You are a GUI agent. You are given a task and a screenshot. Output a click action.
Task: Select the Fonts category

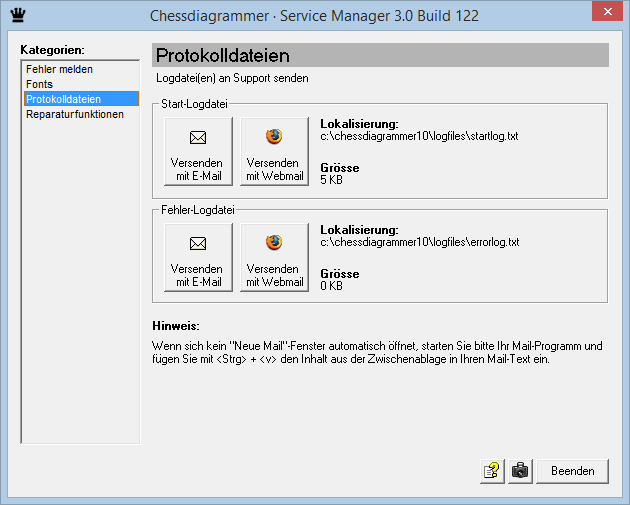[x=82, y=84]
